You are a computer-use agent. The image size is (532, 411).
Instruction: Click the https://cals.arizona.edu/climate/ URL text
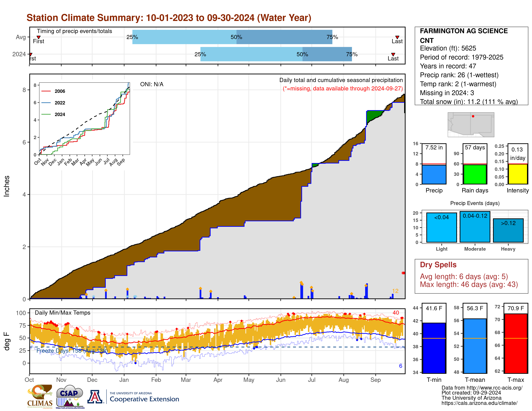[479, 403]
